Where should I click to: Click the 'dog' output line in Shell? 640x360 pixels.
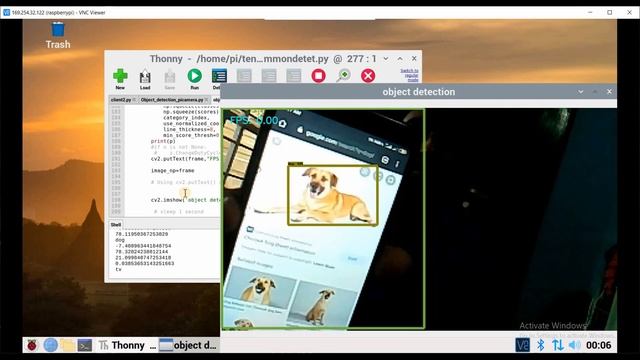coord(120,240)
